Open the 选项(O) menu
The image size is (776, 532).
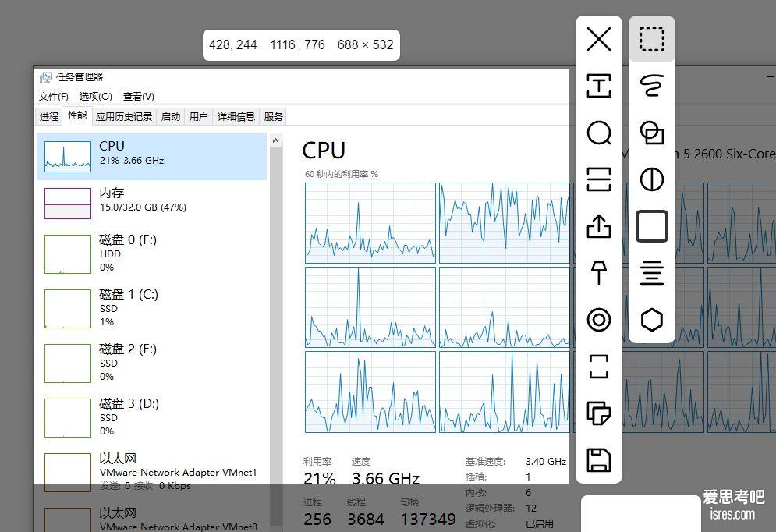[95, 97]
